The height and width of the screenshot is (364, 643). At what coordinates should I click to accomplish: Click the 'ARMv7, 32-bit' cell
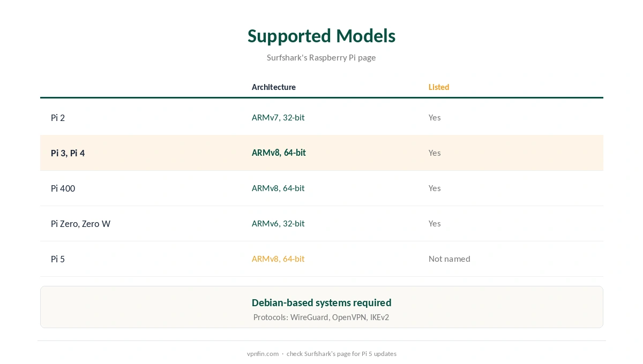click(x=278, y=117)
